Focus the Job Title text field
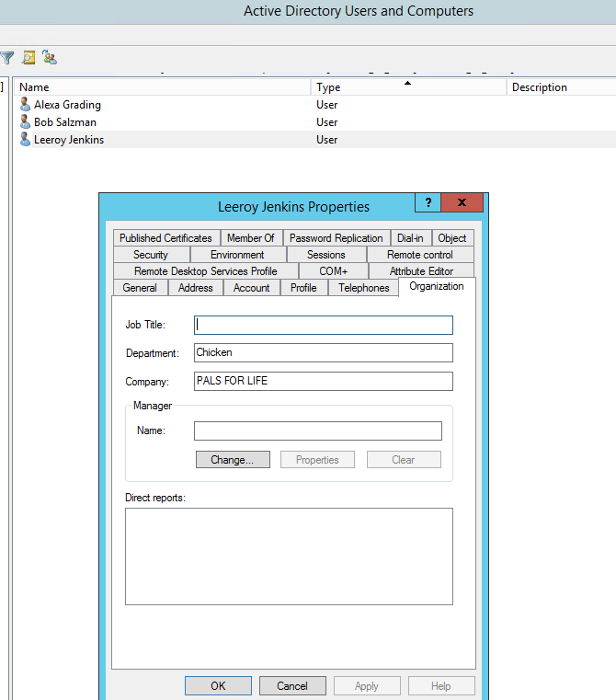616x700 pixels. point(323,325)
